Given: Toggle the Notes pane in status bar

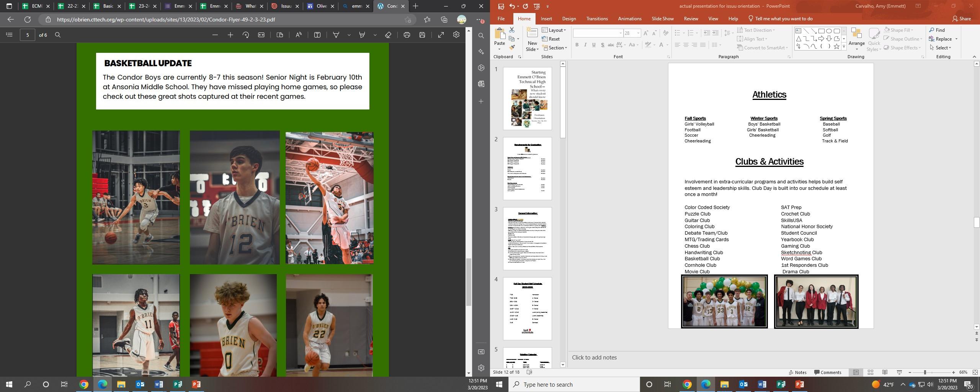Looking at the screenshot, I should coord(797,372).
